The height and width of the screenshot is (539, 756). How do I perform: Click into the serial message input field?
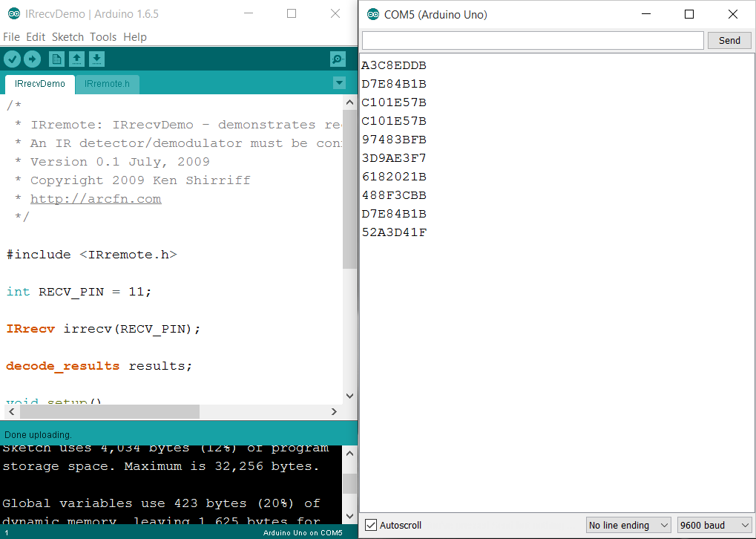click(x=532, y=40)
